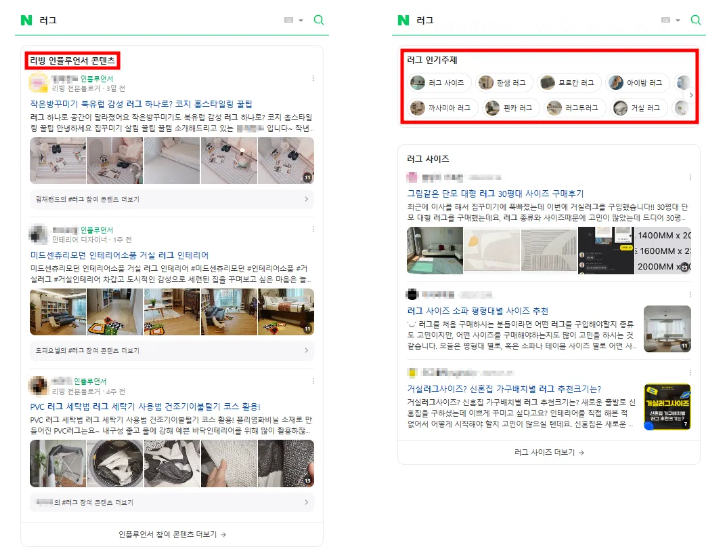Viewport: 721px width, 557px height.
Task: Open the PVC 러그 세탁법 러그 세탁기 사용법 title
Action: point(145,407)
